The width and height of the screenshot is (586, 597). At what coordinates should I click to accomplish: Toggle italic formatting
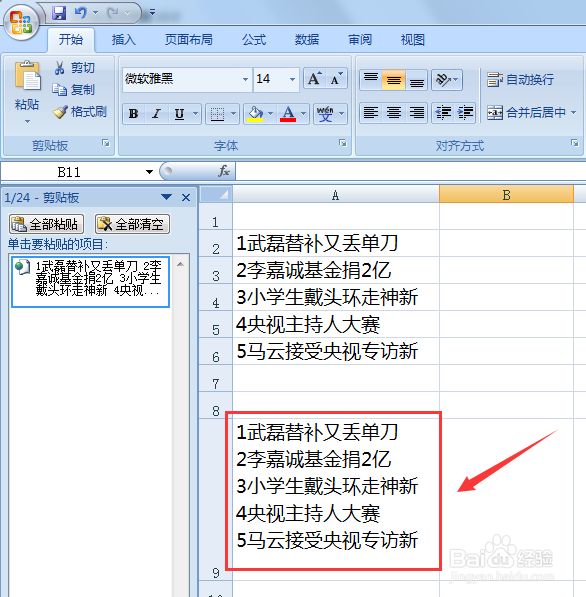click(x=156, y=113)
